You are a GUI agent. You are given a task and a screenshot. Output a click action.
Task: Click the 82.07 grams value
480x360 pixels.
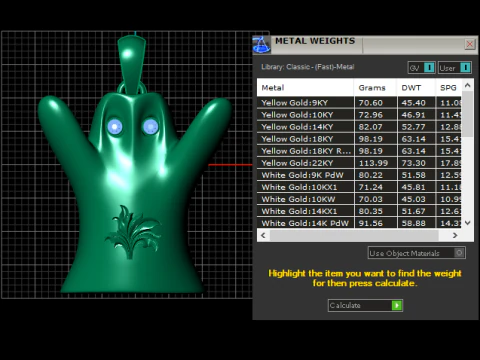coord(371,127)
